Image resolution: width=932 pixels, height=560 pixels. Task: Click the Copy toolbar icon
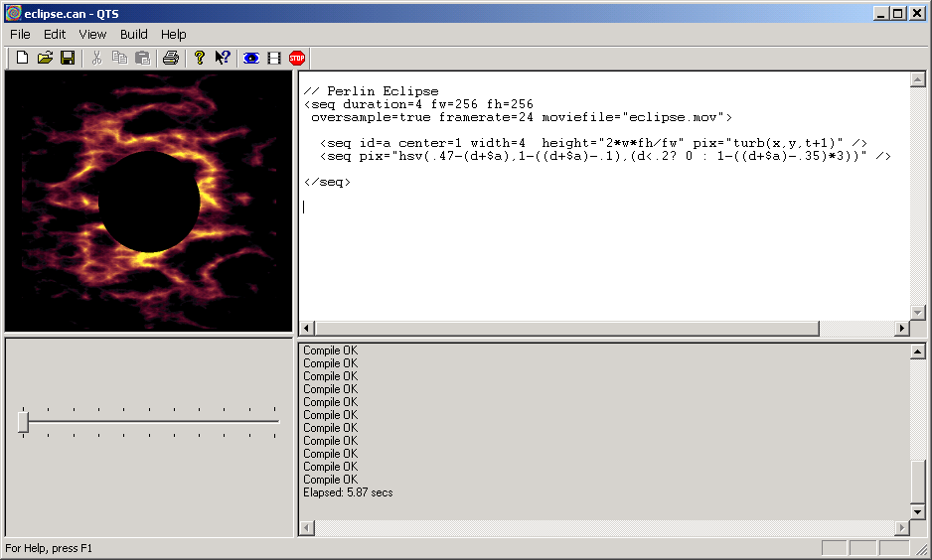point(119,58)
